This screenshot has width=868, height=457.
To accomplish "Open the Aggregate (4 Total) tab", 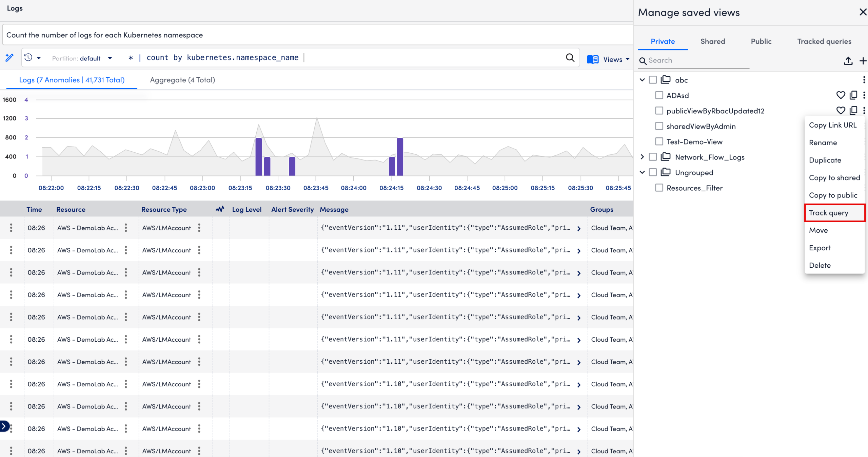I will pyautogui.click(x=182, y=80).
